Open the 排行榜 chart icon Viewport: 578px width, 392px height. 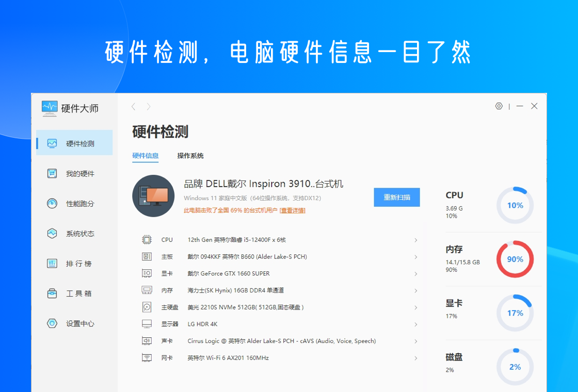click(x=52, y=263)
